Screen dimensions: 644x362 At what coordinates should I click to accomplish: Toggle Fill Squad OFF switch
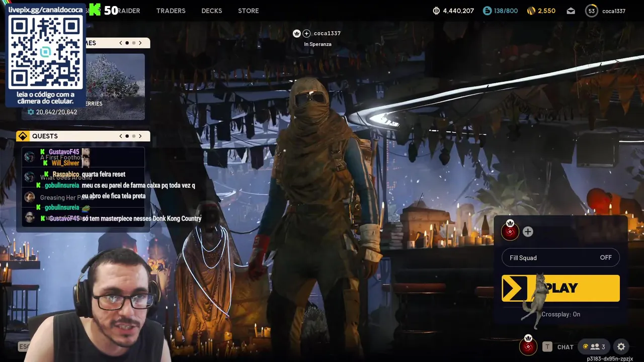[x=561, y=257]
